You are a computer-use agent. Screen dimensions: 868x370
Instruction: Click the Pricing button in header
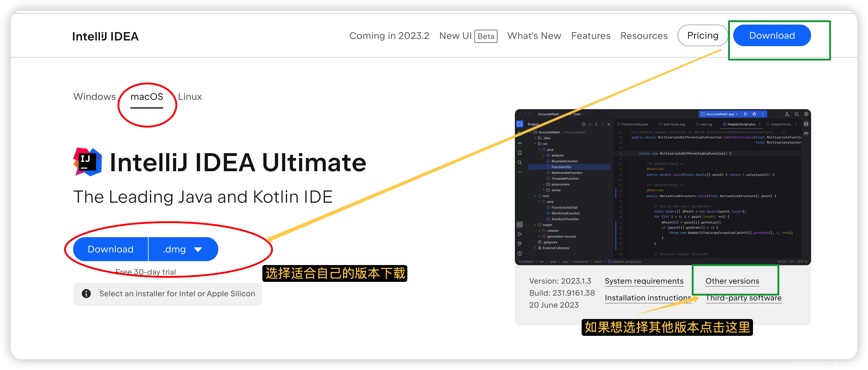coord(703,35)
